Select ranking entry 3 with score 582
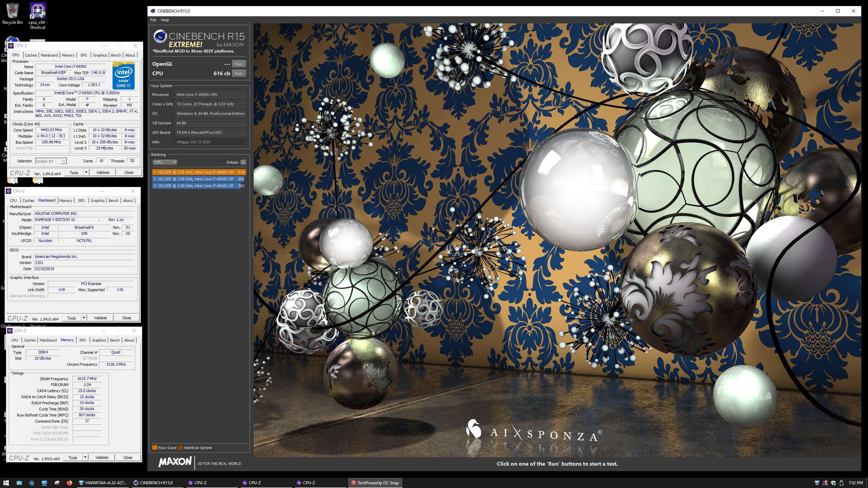 click(199, 186)
